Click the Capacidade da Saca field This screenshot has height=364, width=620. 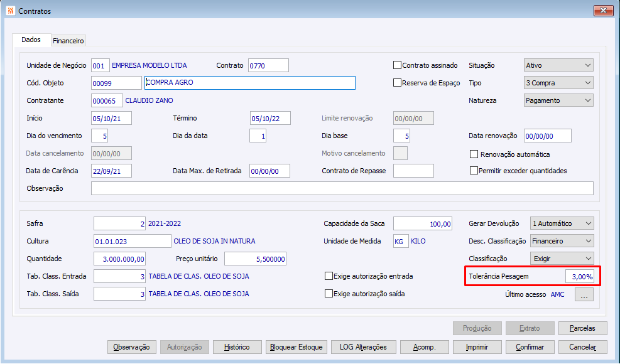point(423,223)
